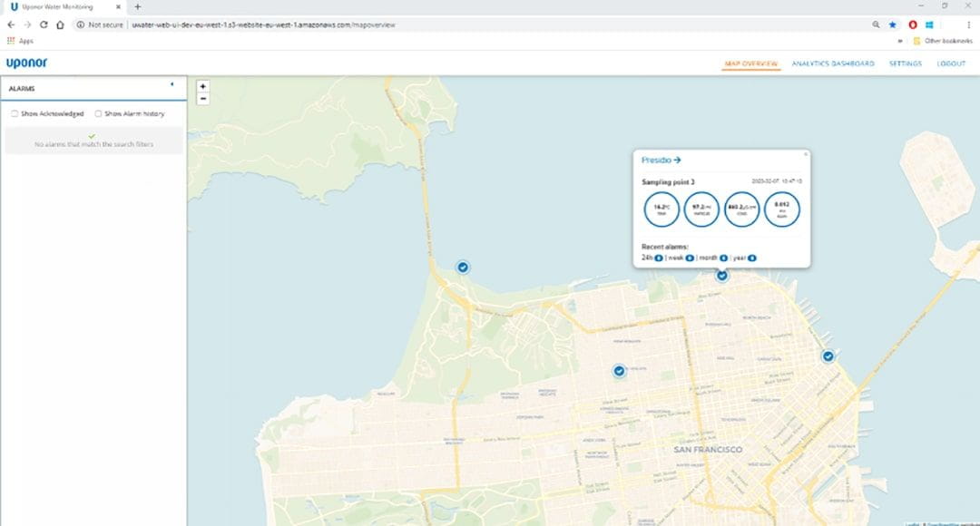Click the map zoom out (−) button
Viewport: 980px width, 526px height.
(202, 99)
